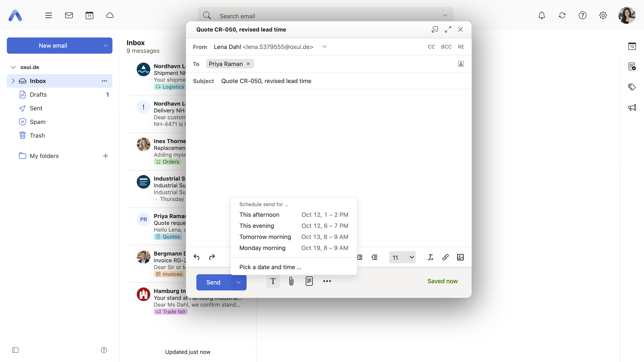The height and width of the screenshot is (362, 644).
Task: Undo last edit in compose toolbar
Action: click(197, 257)
